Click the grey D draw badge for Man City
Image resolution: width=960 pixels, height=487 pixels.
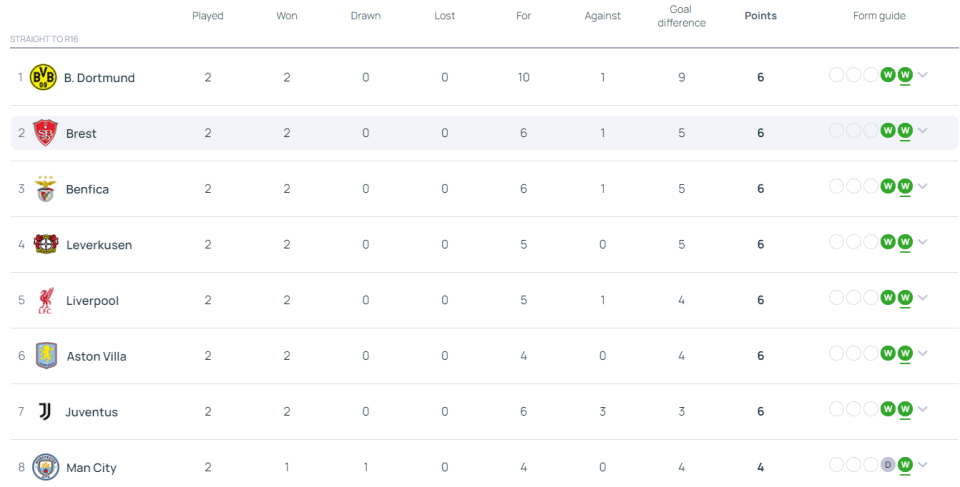point(888,466)
